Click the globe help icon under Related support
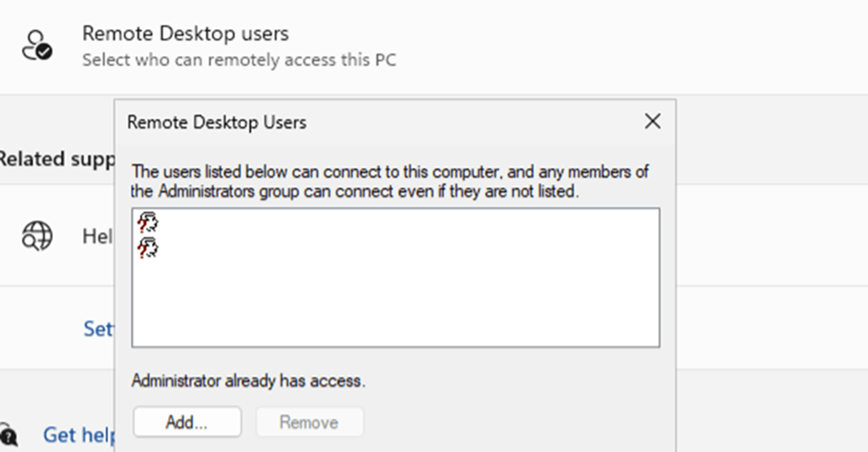The height and width of the screenshot is (452, 868). [x=37, y=235]
